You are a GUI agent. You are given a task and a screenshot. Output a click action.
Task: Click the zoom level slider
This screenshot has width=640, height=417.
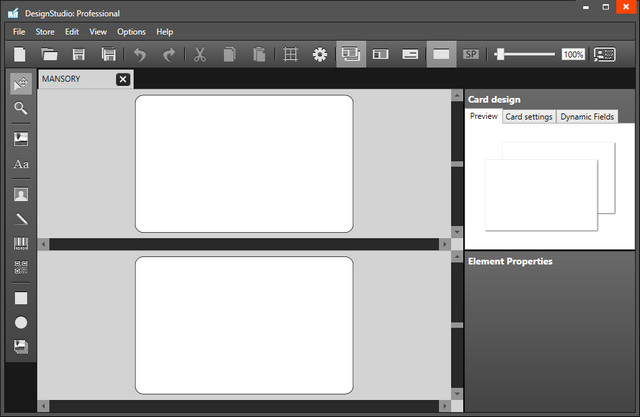pos(524,54)
